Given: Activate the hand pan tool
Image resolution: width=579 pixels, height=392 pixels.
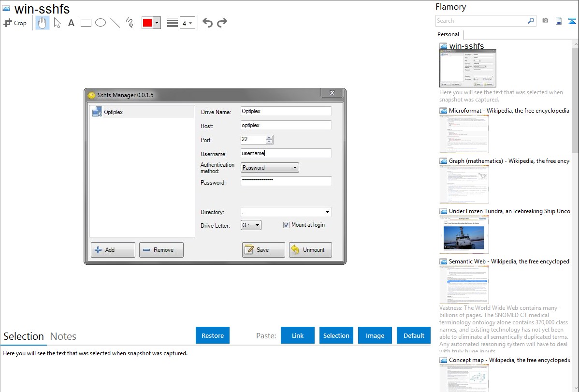Looking at the screenshot, I should point(43,23).
